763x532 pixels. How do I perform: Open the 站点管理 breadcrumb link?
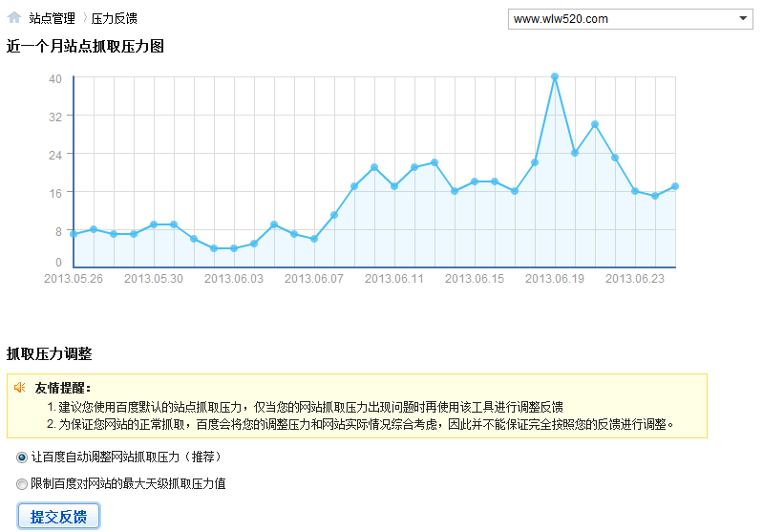[x=53, y=18]
